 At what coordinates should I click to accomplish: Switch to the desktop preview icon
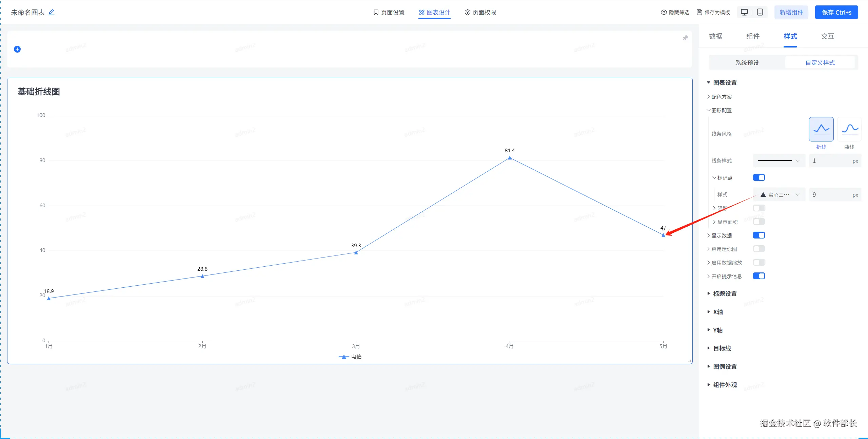tap(744, 12)
